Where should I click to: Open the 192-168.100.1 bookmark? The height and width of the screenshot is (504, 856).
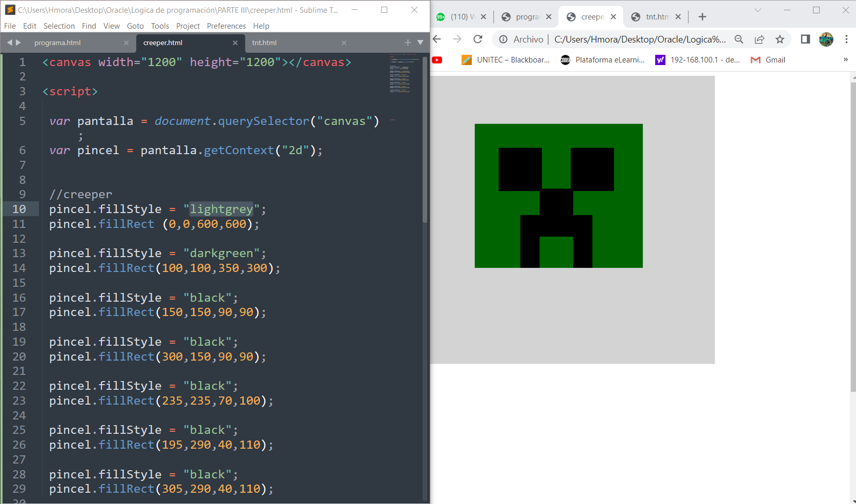point(698,60)
